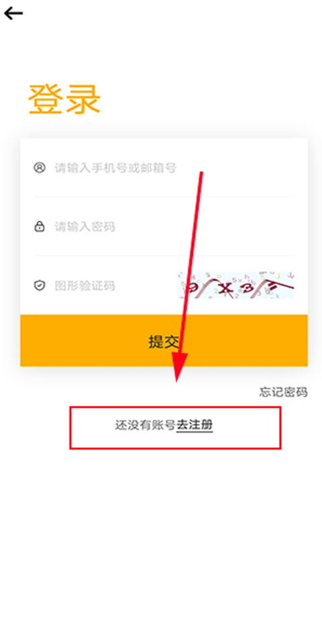Tap the underlined 去注册 link
Image resolution: width=322 pixels, height=644 pixels.
(195, 425)
